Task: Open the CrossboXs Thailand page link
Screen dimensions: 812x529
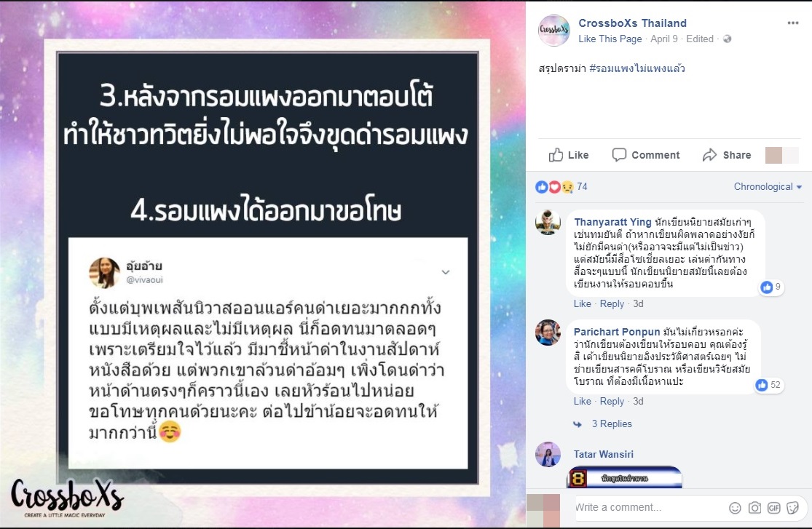Action: 632,23
